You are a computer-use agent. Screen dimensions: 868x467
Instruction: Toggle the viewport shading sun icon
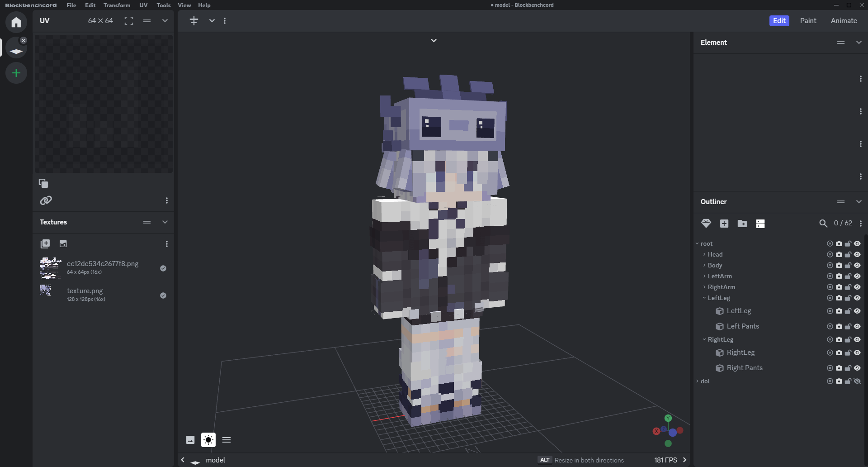click(x=208, y=440)
